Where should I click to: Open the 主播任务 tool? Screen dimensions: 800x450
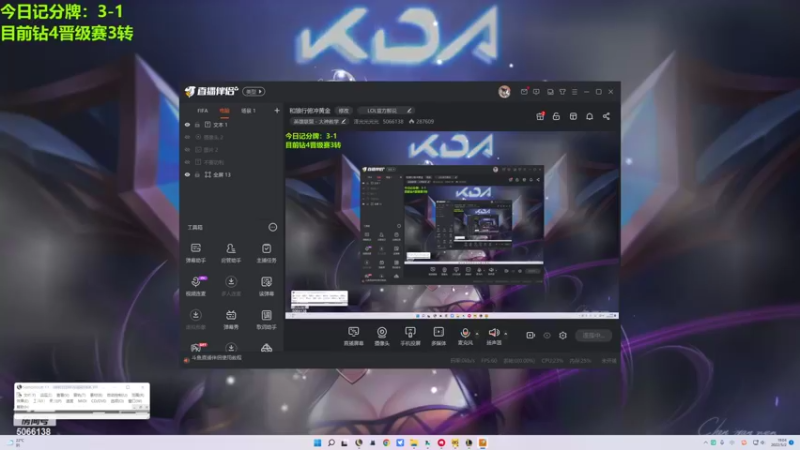point(266,253)
